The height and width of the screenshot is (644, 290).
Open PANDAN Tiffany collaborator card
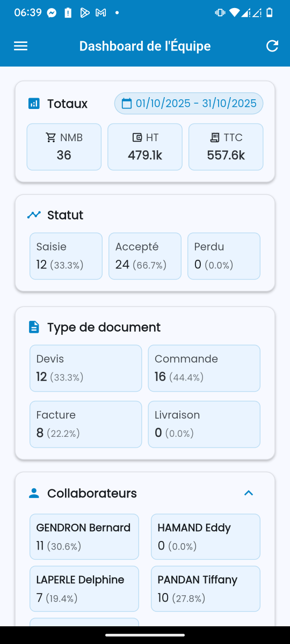coord(206,589)
